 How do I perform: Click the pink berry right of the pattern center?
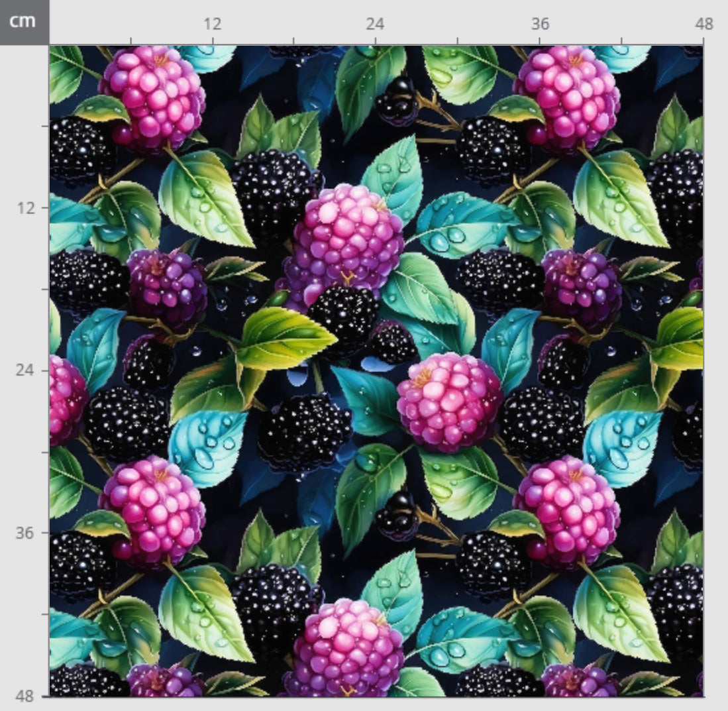(449, 402)
